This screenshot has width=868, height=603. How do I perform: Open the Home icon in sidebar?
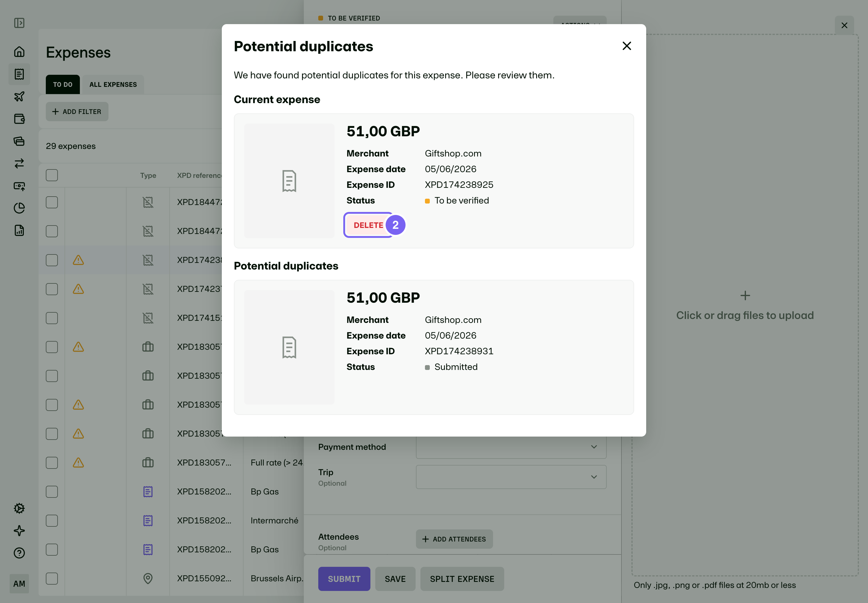coord(19,51)
